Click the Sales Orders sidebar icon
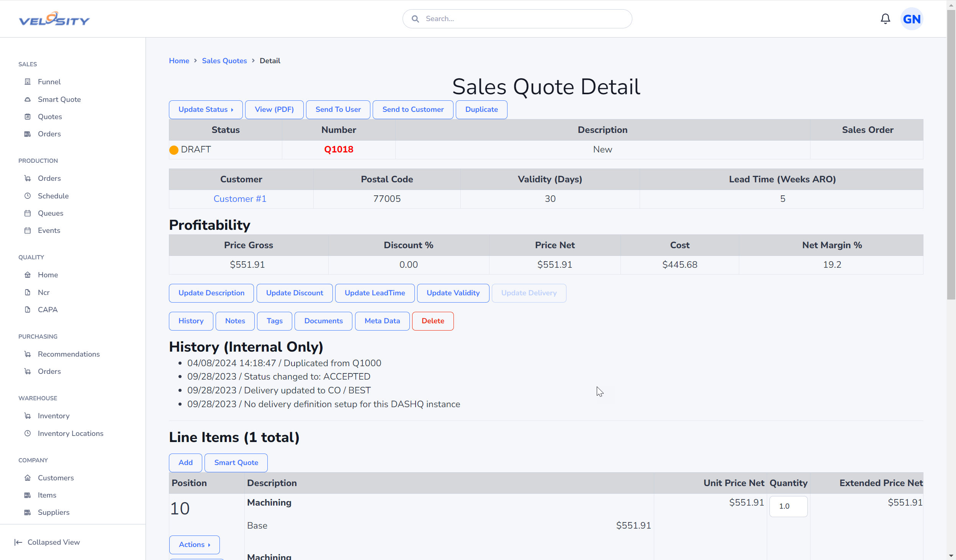 28,134
